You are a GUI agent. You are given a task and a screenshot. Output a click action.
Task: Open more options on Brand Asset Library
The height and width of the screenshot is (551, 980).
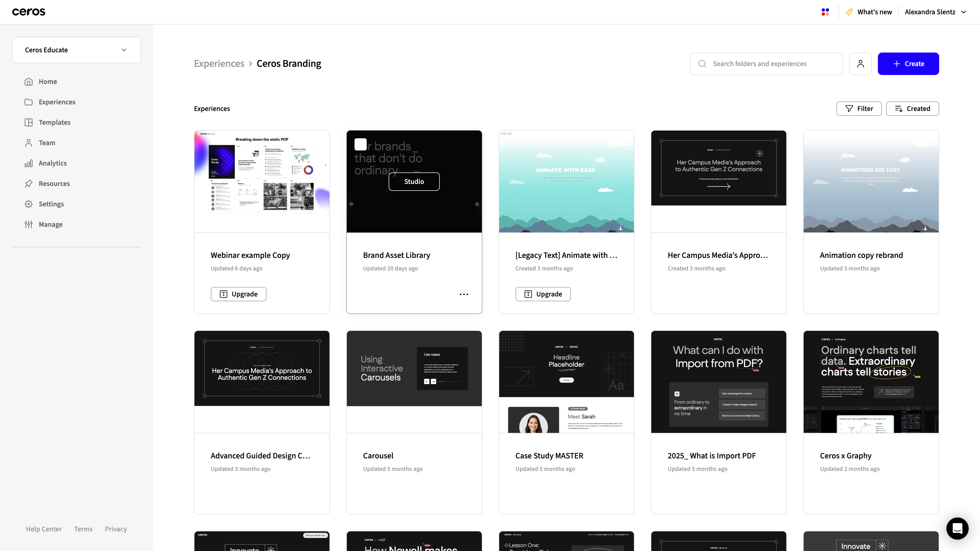point(464,294)
